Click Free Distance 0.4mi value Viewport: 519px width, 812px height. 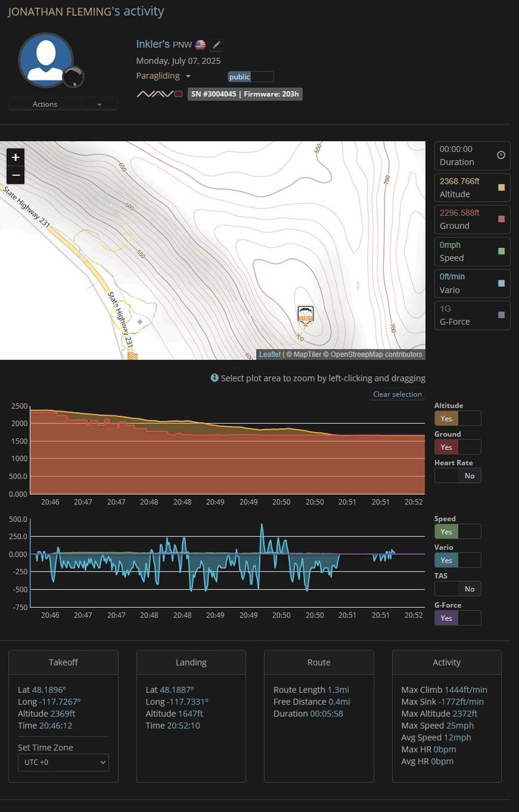coord(339,702)
